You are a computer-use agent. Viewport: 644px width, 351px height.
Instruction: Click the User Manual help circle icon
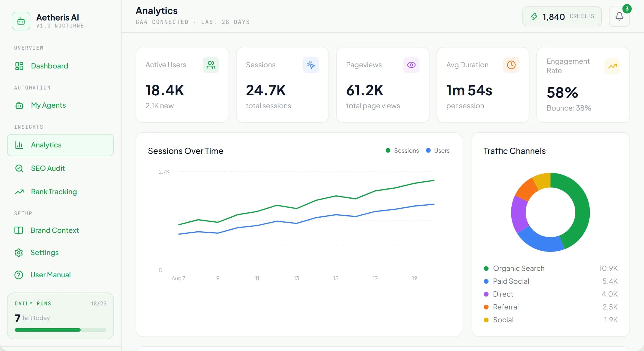19,275
